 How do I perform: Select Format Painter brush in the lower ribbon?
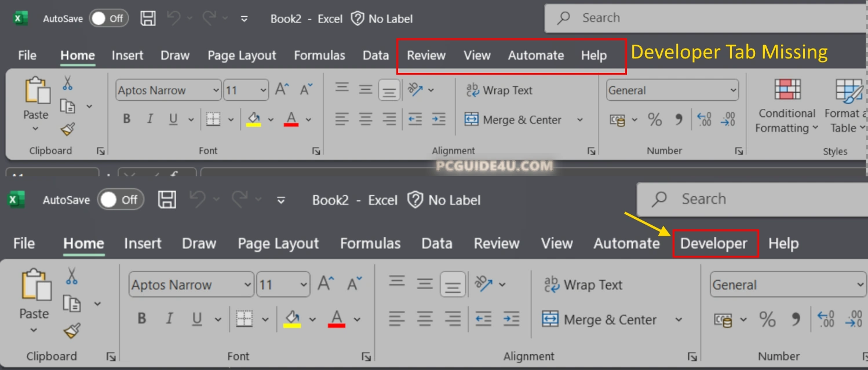[71, 331]
